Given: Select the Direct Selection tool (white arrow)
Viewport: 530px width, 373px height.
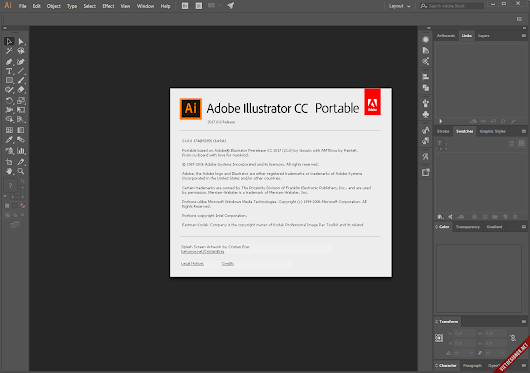Looking at the screenshot, I should click(21, 41).
